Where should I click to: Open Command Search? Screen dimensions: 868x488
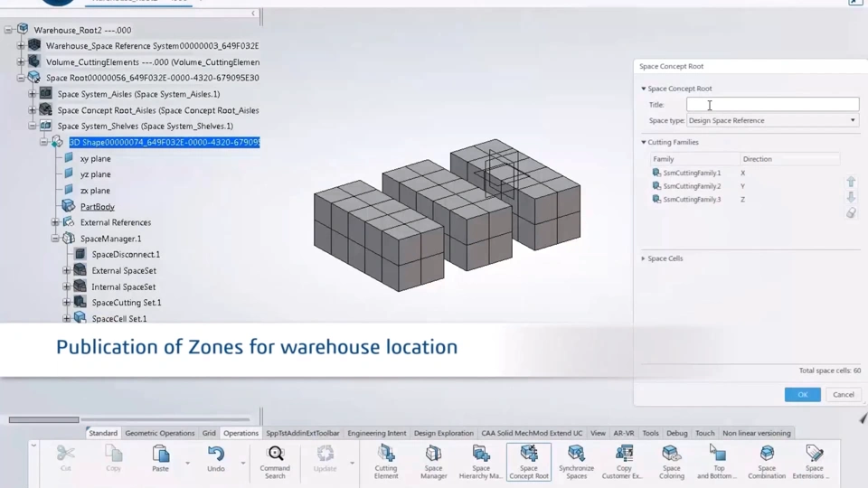(x=275, y=462)
